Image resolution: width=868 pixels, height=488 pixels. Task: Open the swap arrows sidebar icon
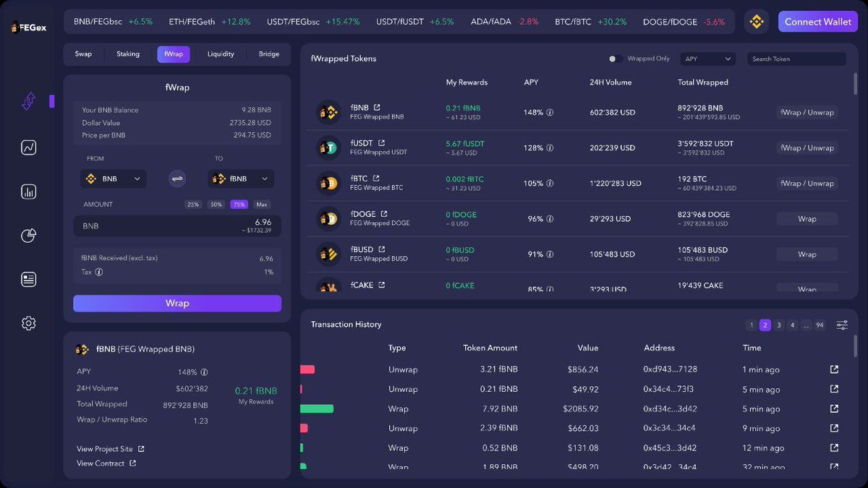29,101
